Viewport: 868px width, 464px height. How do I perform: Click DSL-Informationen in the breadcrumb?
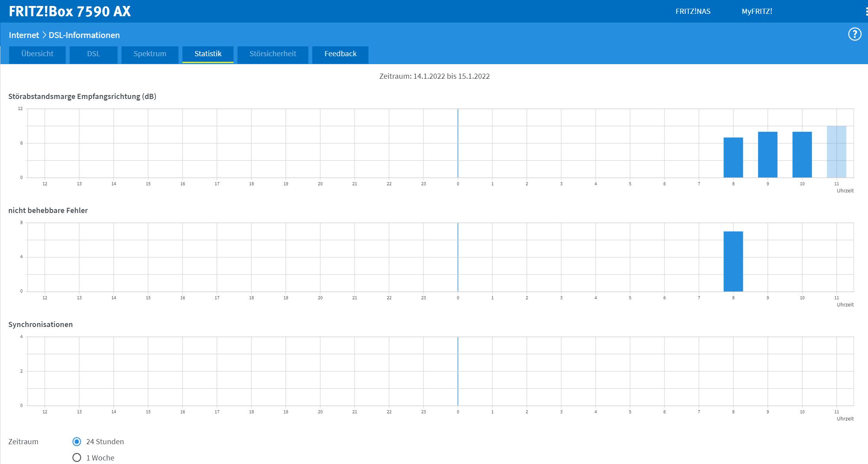84,35
